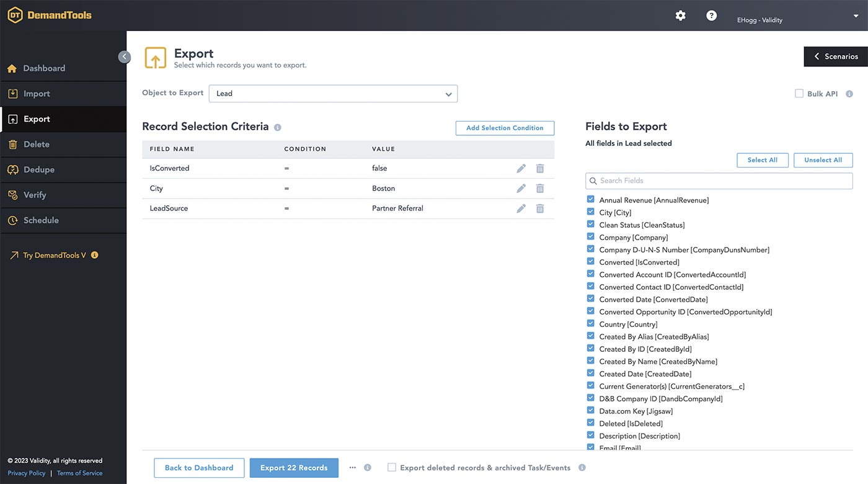This screenshot has width=868, height=484.
Task: Click the Verify sidebar icon
Action: coord(12,195)
